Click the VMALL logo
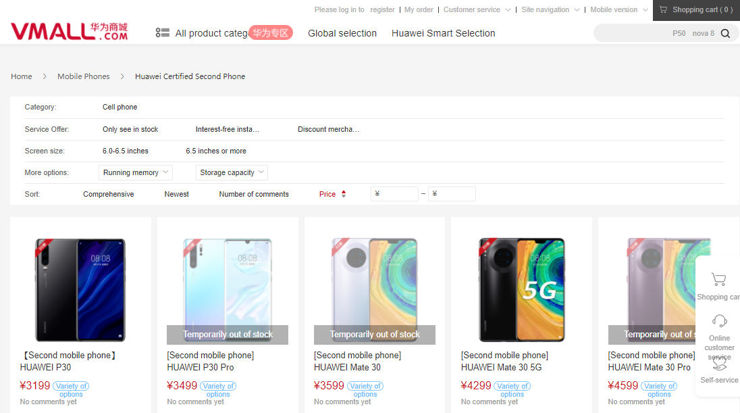Screen dimensions: 740x413 69,32
